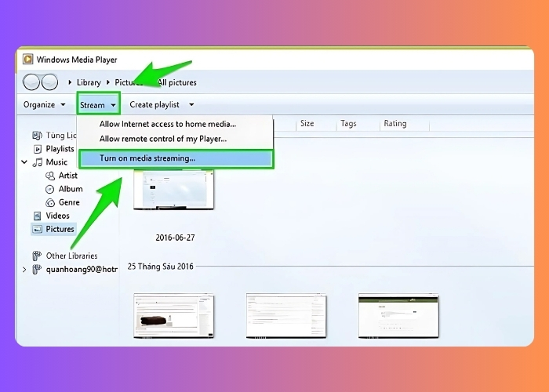Click the Videos library icon
Viewport: 549px width, 392px height.
point(38,216)
